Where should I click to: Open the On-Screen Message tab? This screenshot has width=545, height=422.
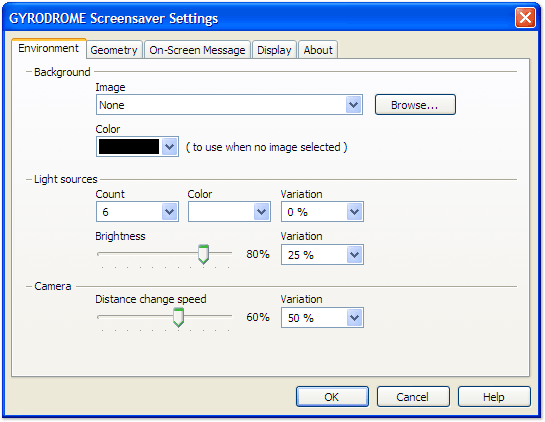(197, 50)
